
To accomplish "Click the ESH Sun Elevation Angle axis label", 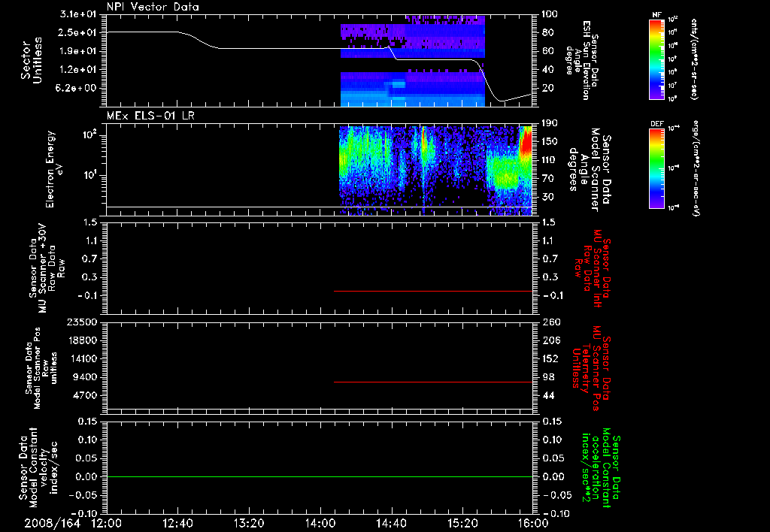I will click(581, 60).
